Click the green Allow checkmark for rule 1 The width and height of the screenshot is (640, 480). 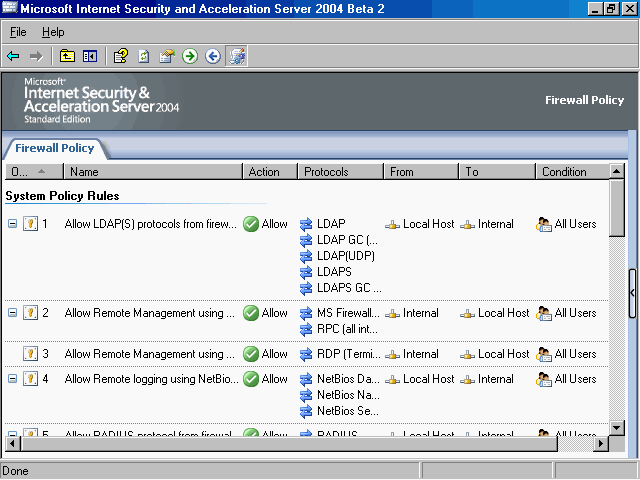[x=251, y=224]
